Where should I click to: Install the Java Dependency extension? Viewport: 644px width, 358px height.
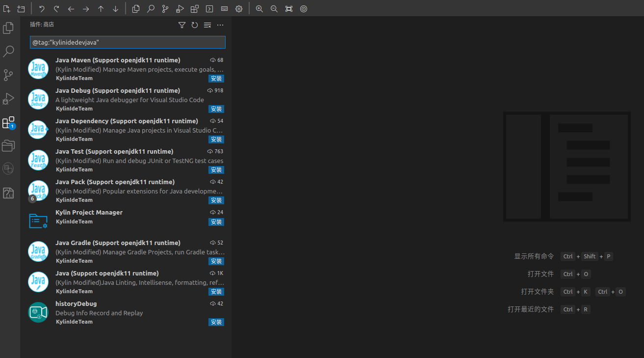point(216,139)
